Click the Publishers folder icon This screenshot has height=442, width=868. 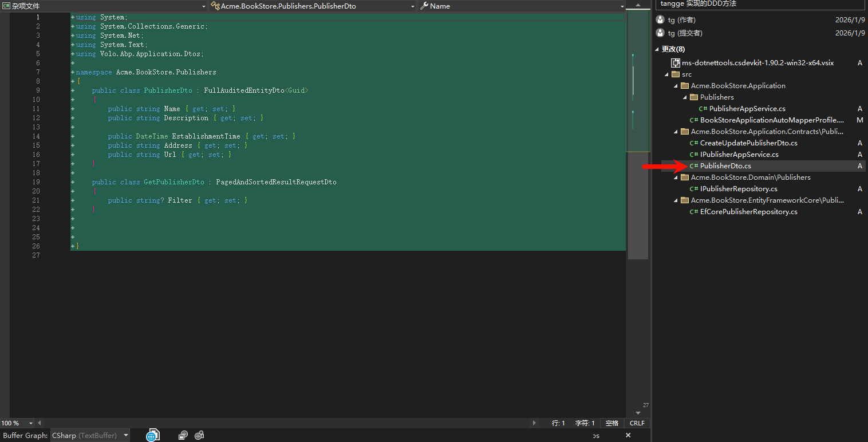click(694, 97)
